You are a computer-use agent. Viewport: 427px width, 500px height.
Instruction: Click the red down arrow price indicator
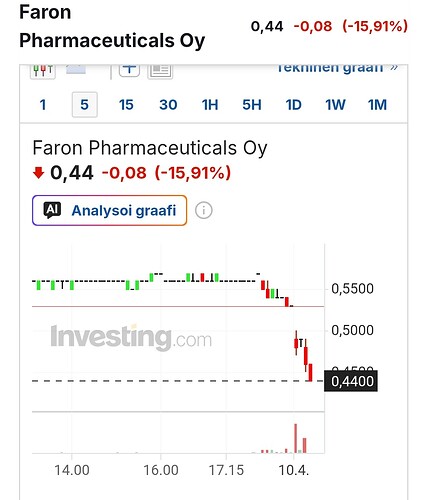38,173
